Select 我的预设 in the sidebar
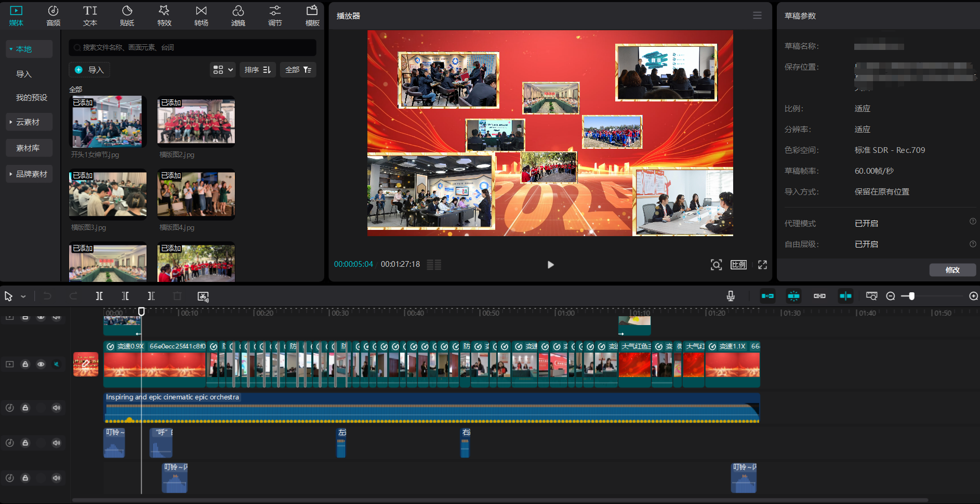Image resolution: width=980 pixels, height=504 pixels. coord(31,97)
